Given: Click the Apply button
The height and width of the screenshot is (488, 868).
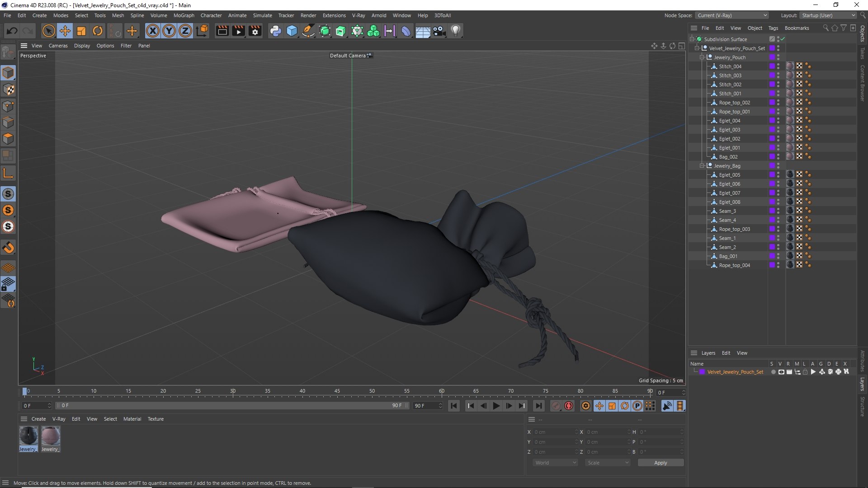Looking at the screenshot, I should (660, 463).
